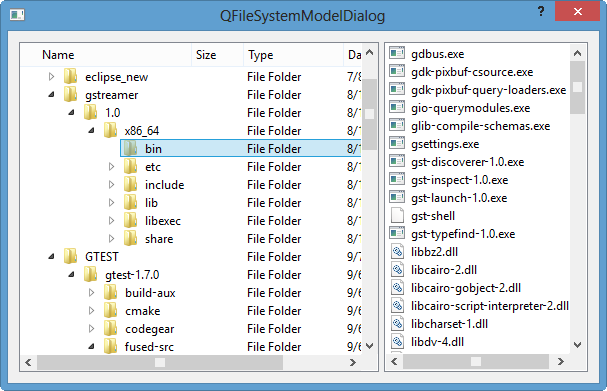Collapse the GTEST folder node
The width and height of the screenshot is (607, 391).
click(x=51, y=256)
